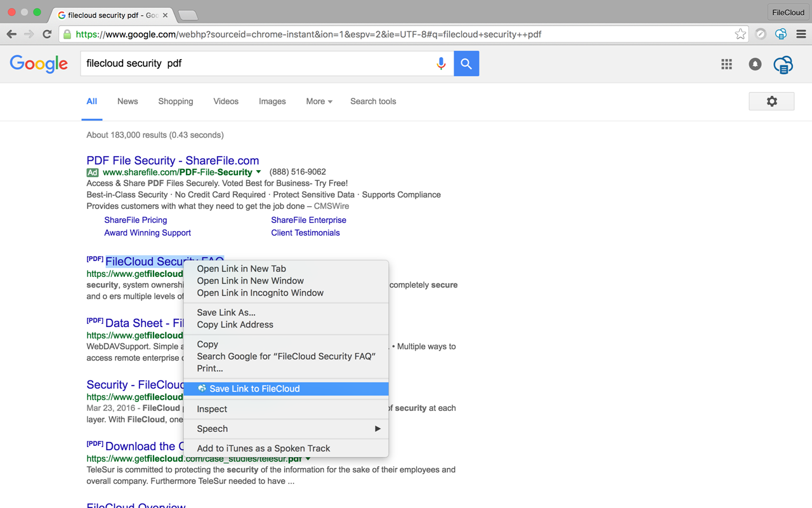Open the More dropdown in search categories
Screen dimensions: 812x508
pyautogui.click(x=318, y=102)
